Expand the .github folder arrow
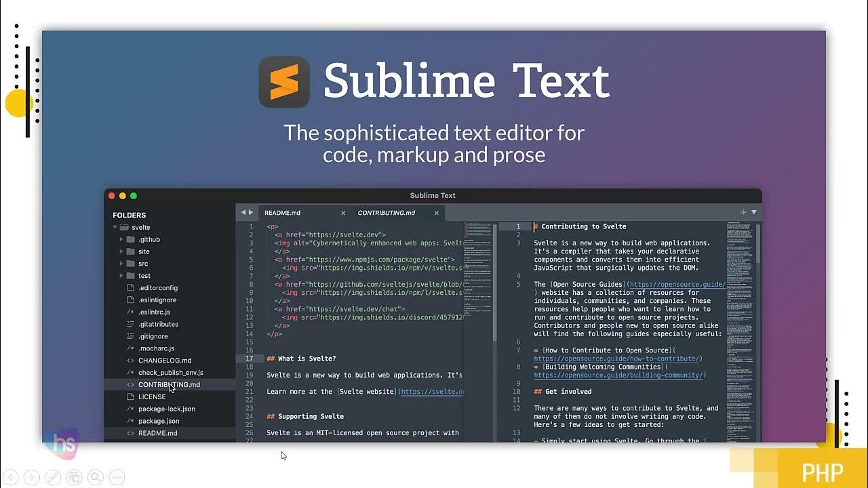The height and width of the screenshot is (488, 868). pyautogui.click(x=121, y=239)
